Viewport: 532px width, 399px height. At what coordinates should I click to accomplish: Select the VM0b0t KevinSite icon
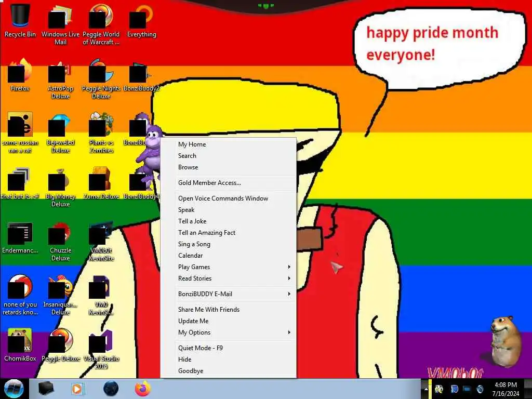pos(101,241)
